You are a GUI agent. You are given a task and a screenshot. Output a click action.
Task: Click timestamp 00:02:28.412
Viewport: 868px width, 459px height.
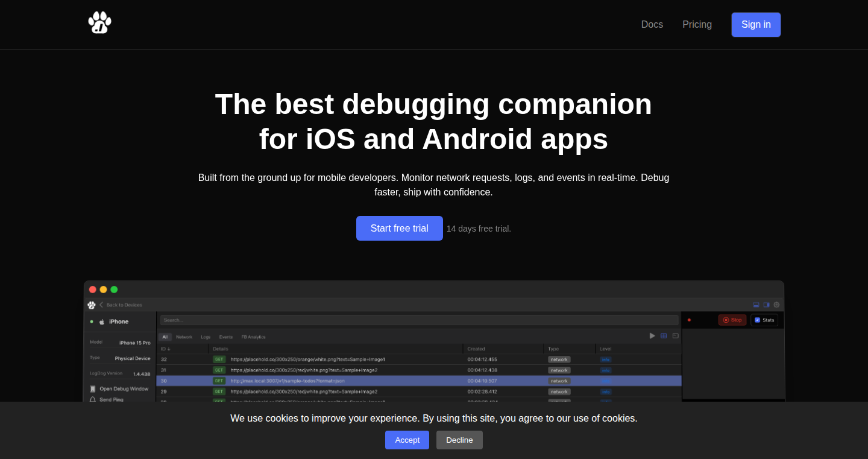click(482, 392)
